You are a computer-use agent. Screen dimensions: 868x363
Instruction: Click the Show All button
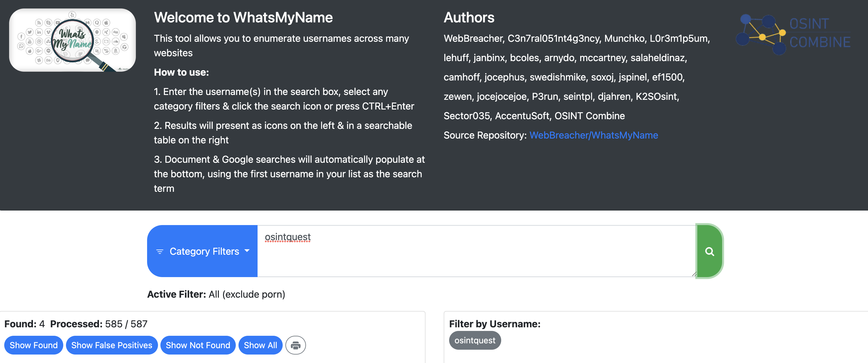(x=261, y=345)
